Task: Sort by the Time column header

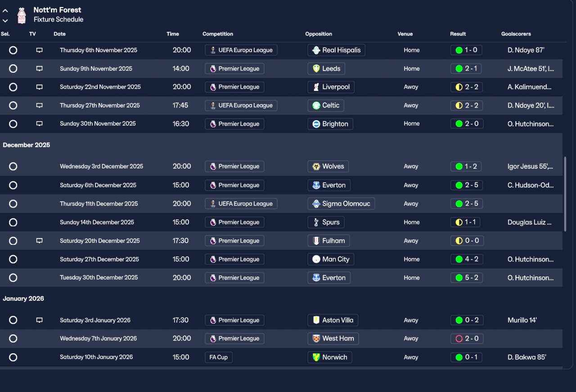Action: click(x=173, y=34)
